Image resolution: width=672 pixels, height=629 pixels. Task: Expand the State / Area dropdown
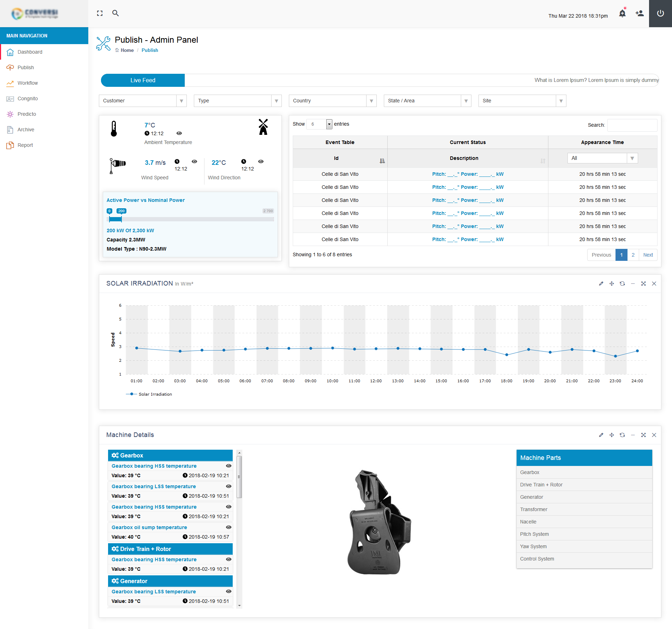(427, 101)
